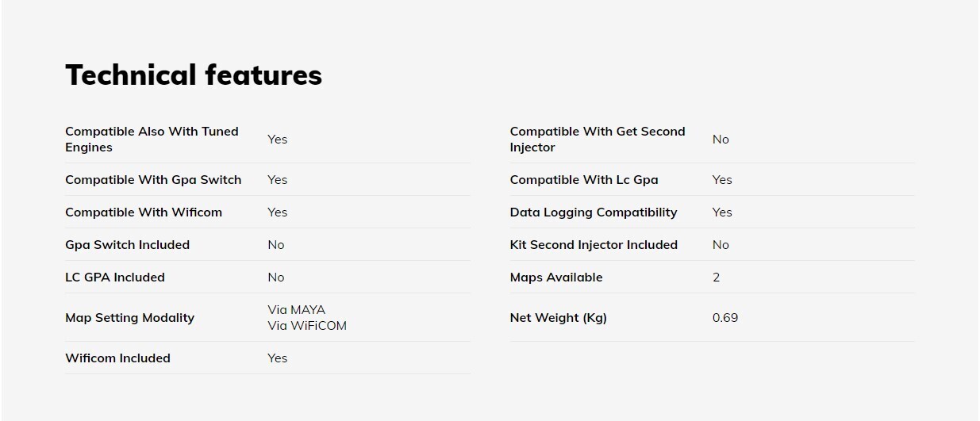980x421 pixels.
Task: Select the Compatible With Gpa Switch label
Action: click(153, 180)
